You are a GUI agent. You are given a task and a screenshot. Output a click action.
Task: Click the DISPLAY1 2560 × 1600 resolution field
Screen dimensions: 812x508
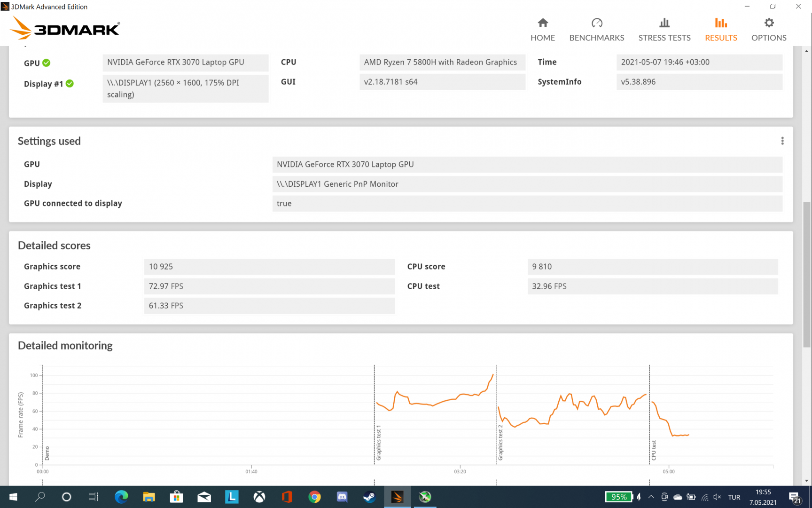point(186,88)
